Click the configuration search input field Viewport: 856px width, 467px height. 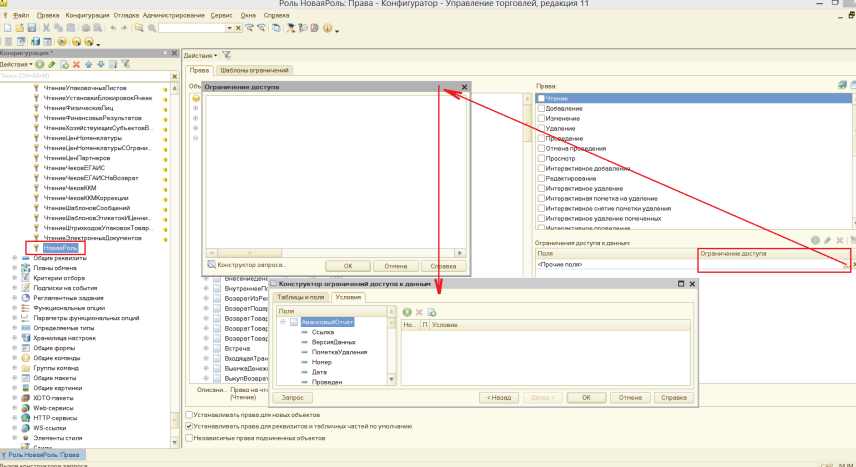(80, 75)
